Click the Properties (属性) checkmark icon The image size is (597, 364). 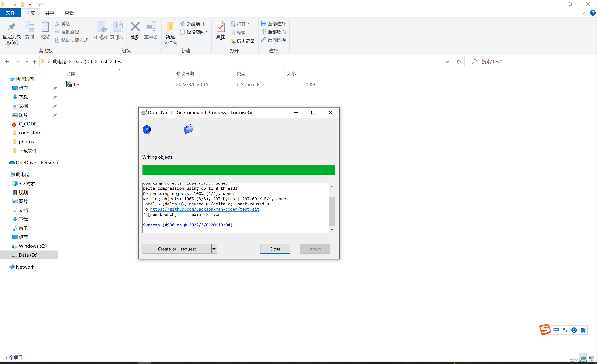(x=220, y=27)
